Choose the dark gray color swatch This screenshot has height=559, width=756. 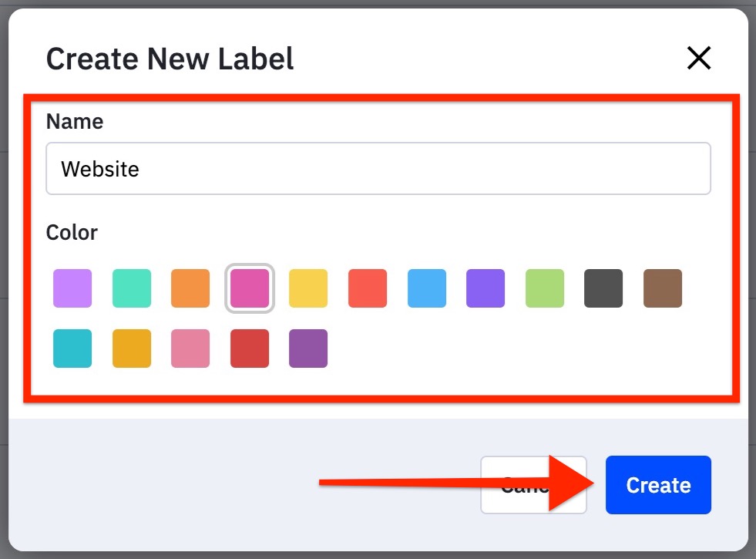[603, 288]
